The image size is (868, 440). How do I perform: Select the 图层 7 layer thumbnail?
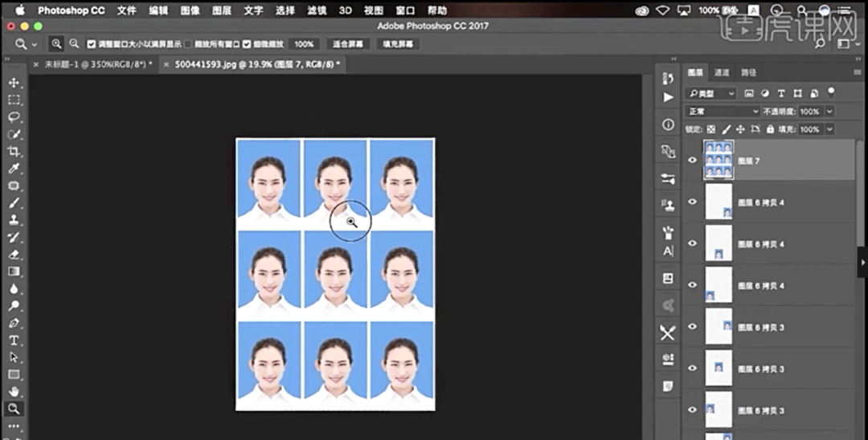point(718,160)
